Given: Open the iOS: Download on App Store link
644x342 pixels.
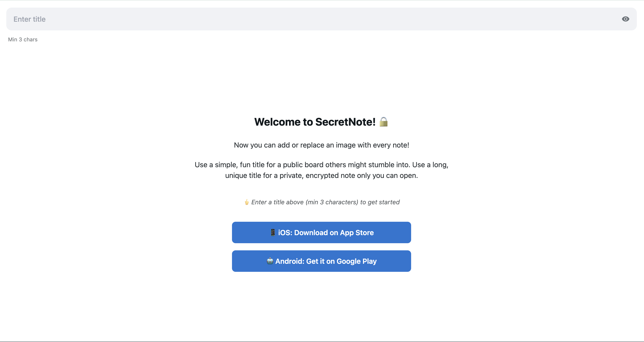Looking at the screenshot, I should click(322, 232).
